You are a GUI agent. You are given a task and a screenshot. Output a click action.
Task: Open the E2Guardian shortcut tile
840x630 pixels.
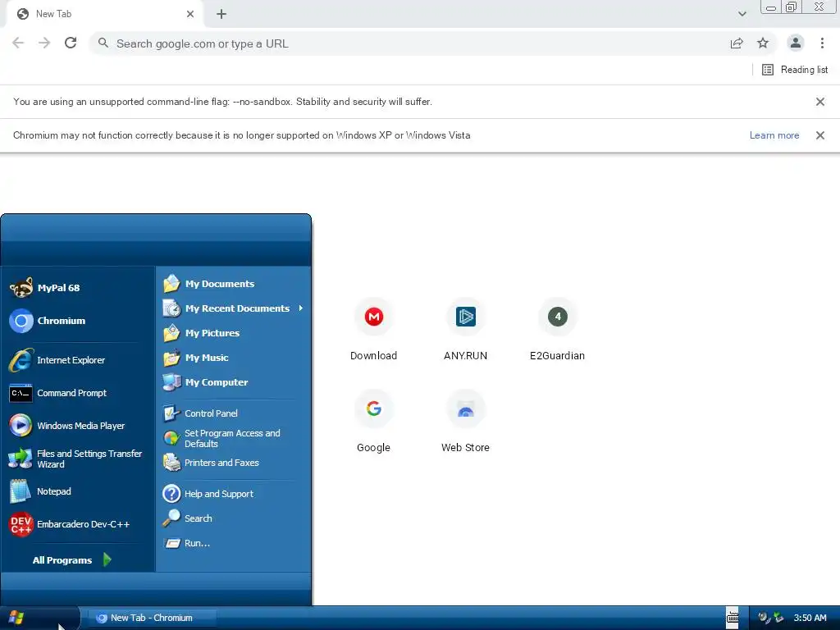[557, 329]
